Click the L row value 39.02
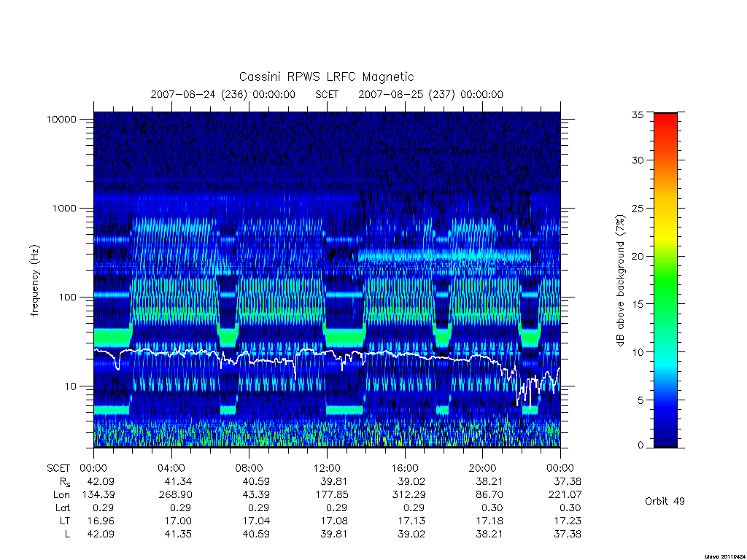Viewport: 747px width, 560px height. 411,534
